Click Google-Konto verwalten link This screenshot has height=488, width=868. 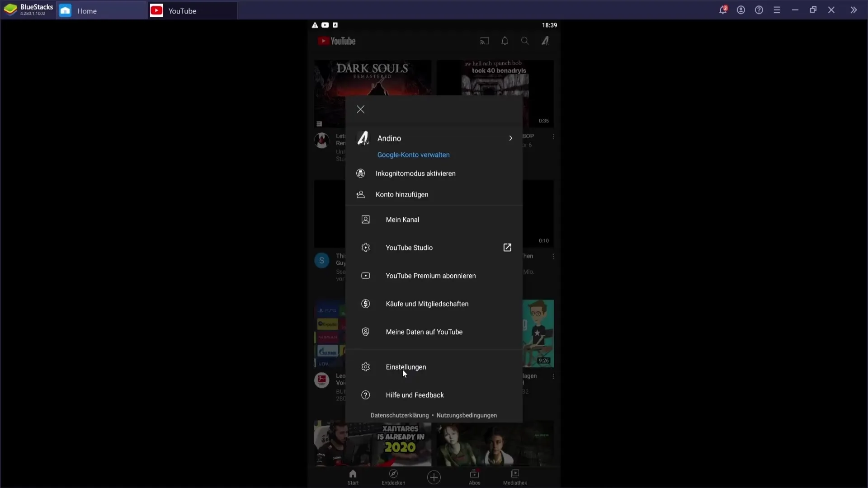(413, 155)
